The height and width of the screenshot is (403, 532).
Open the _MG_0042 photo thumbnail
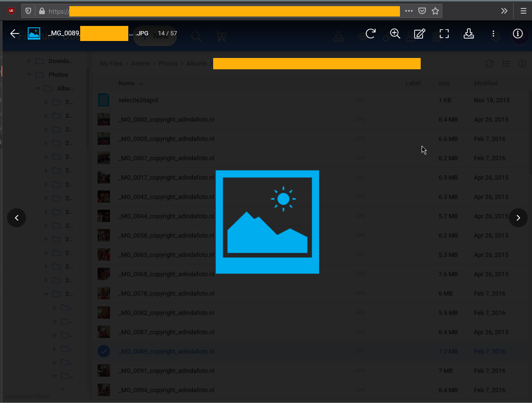103,197
